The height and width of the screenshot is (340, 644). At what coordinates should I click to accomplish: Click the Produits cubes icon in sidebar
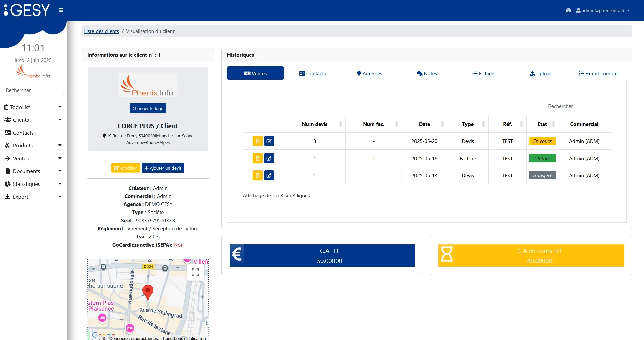tap(8, 145)
